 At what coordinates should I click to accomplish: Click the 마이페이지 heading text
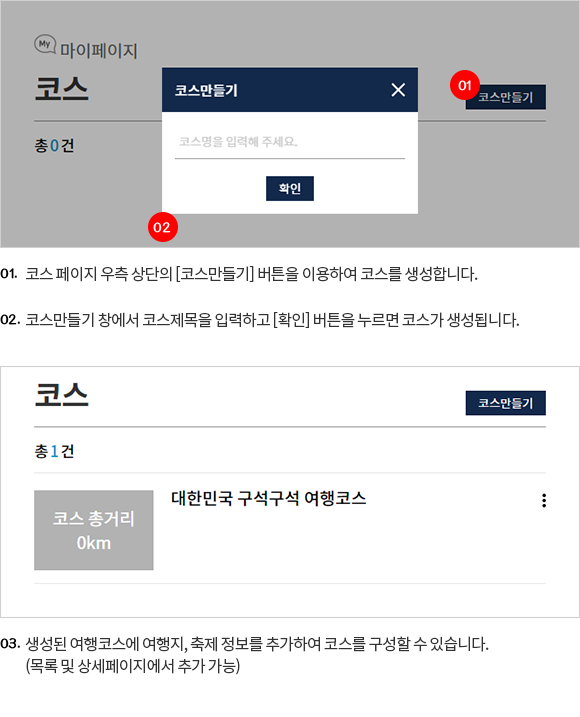99,50
